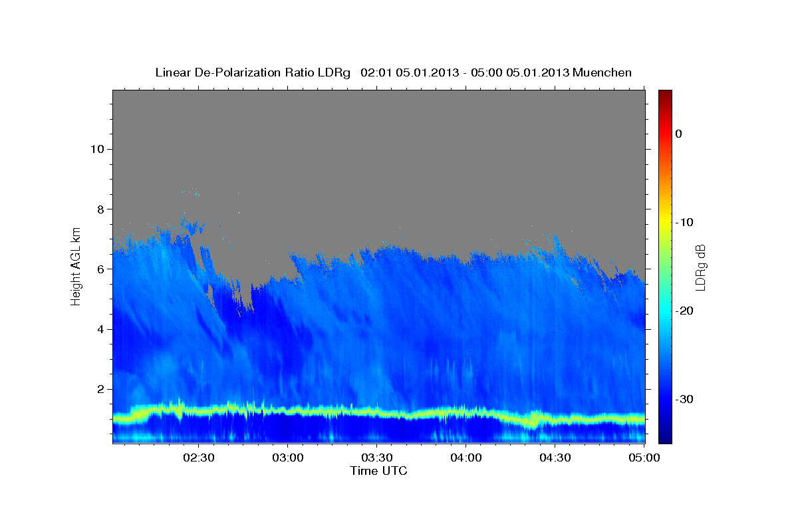Click the 03:30 time tick label
Viewport: 798px width, 532px height.
click(x=377, y=458)
